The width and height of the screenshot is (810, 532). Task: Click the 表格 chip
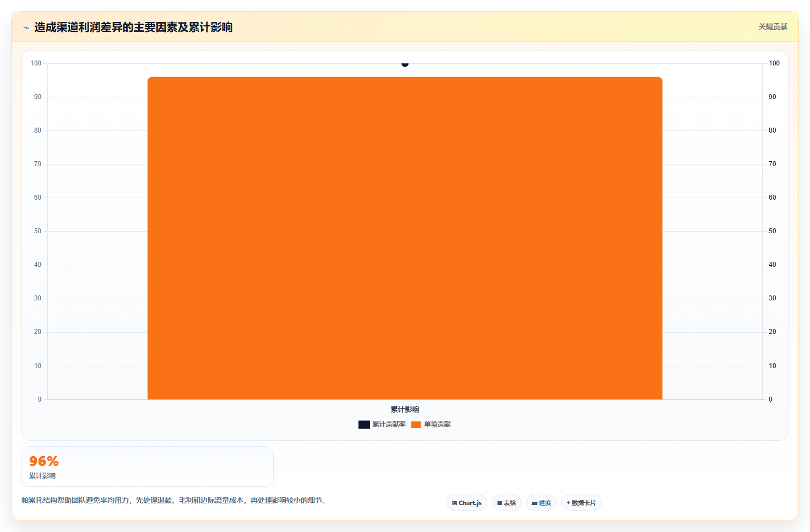click(507, 503)
